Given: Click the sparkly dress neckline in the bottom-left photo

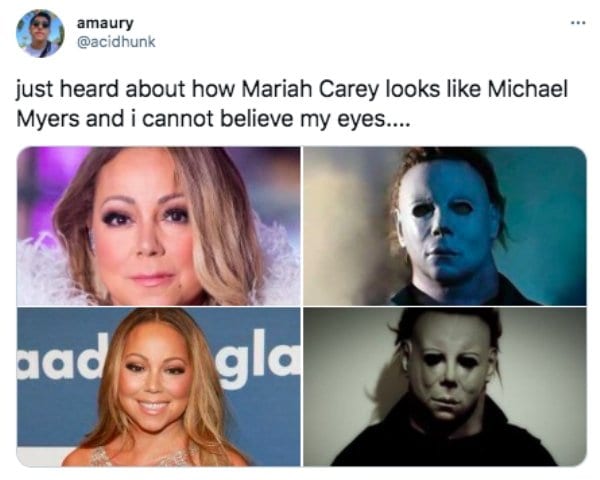Looking at the screenshot, I should pyautogui.click(x=145, y=457).
